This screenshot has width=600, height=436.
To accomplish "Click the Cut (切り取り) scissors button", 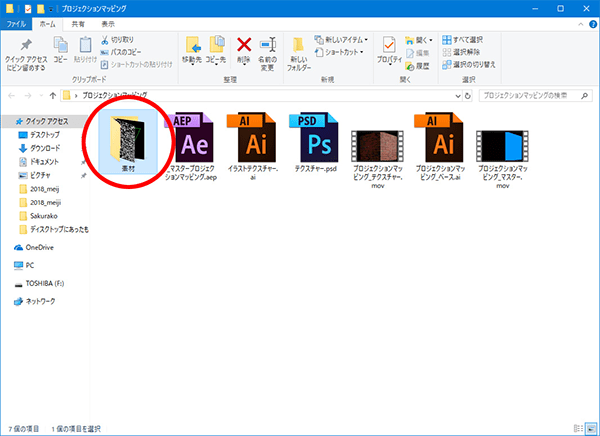I will [117, 40].
